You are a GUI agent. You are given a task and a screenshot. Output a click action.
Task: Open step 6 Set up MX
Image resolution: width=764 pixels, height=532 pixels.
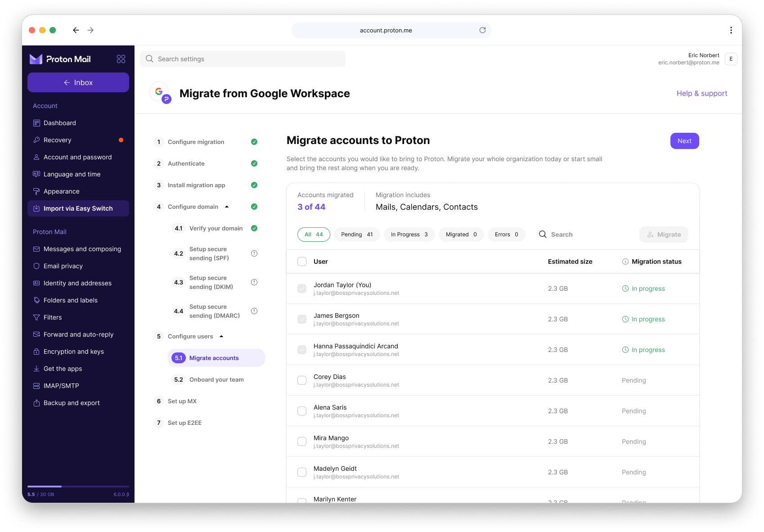point(176,401)
